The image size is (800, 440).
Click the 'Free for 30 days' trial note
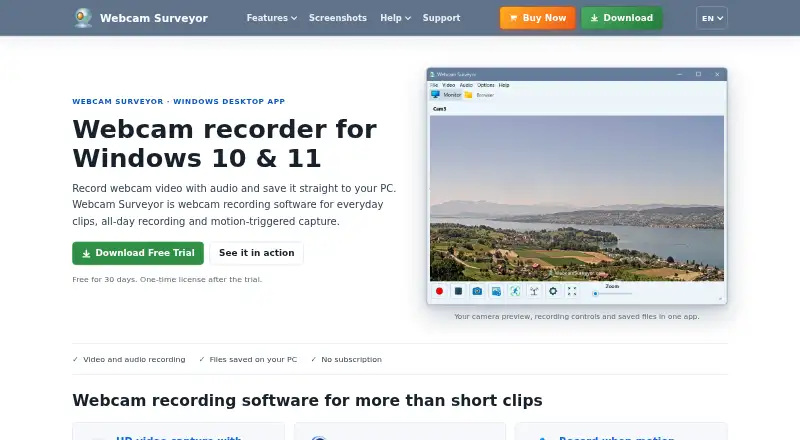167,280
